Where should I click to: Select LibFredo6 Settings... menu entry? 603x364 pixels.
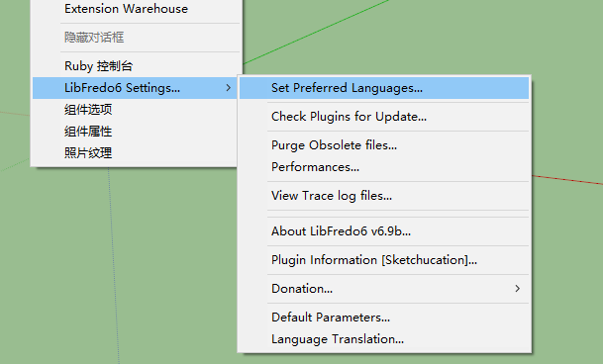click(x=135, y=88)
